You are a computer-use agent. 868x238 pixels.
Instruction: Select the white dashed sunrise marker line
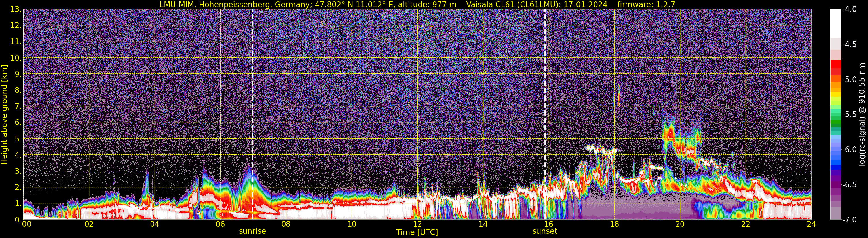tap(252, 114)
